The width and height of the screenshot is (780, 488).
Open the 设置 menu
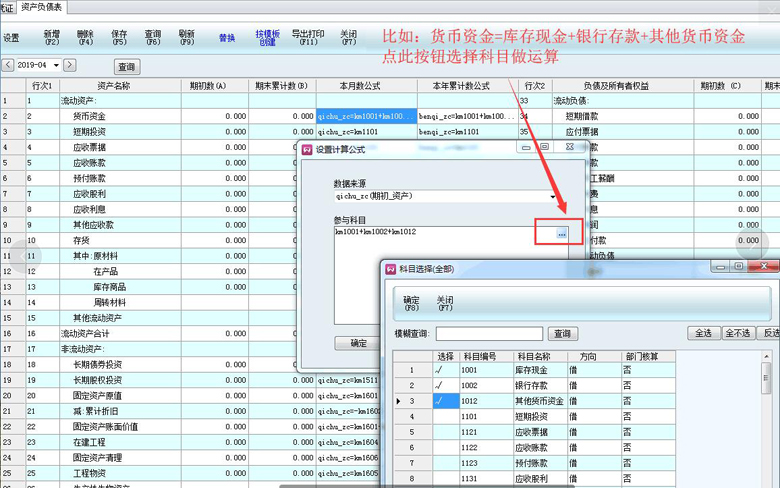click(x=11, y=38)
